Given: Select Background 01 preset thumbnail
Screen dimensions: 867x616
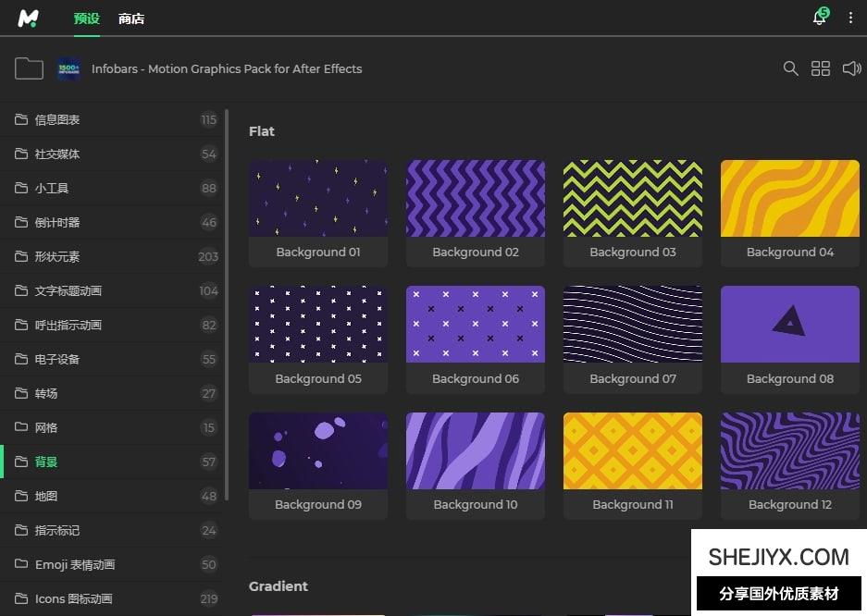Looking at the screenshot, I should click(x=318, y=198).
